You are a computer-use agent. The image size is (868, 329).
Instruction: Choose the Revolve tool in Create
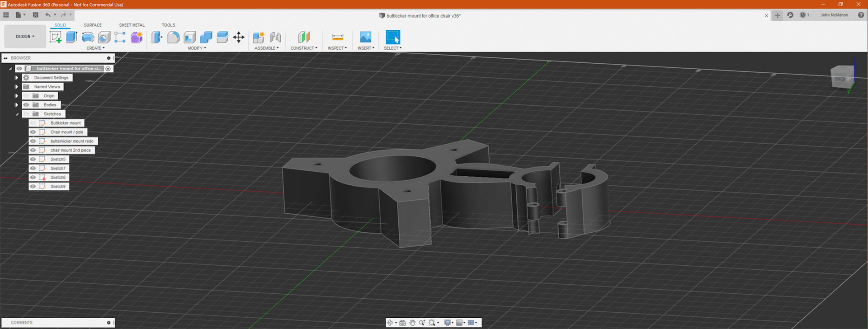(88, 37)
